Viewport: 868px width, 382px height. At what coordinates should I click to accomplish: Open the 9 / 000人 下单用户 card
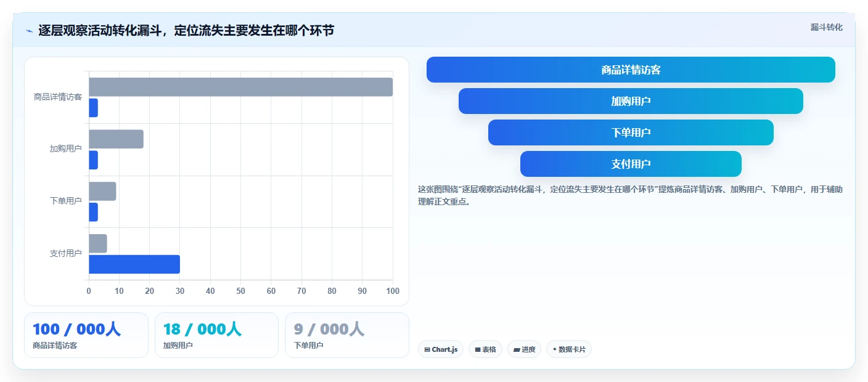[x=347, y=335]
